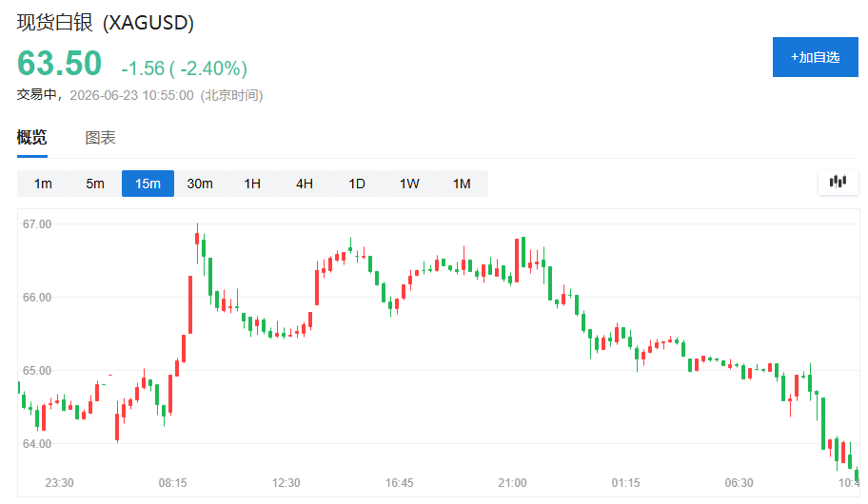The image size is (868, 504).
Task: Click the 08:15 time axis label
Action: click(172, 483)
